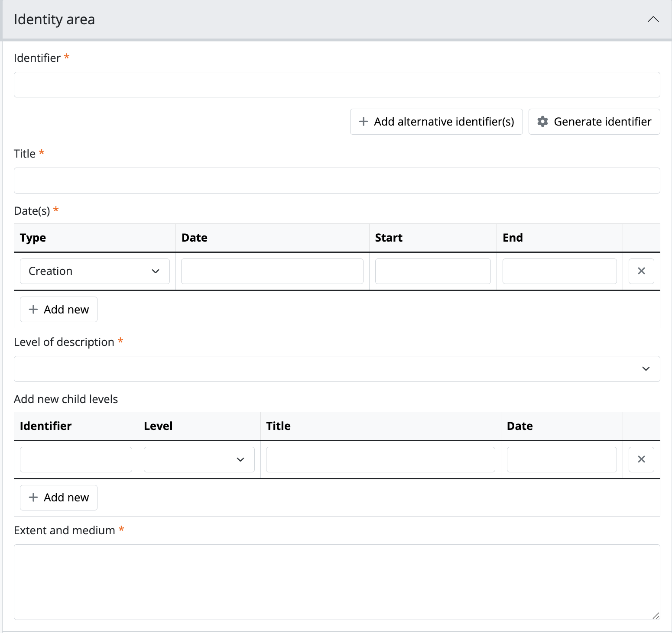Click the Identifier text field
This screenshot has width=672, height=633.
click(337, 85)
